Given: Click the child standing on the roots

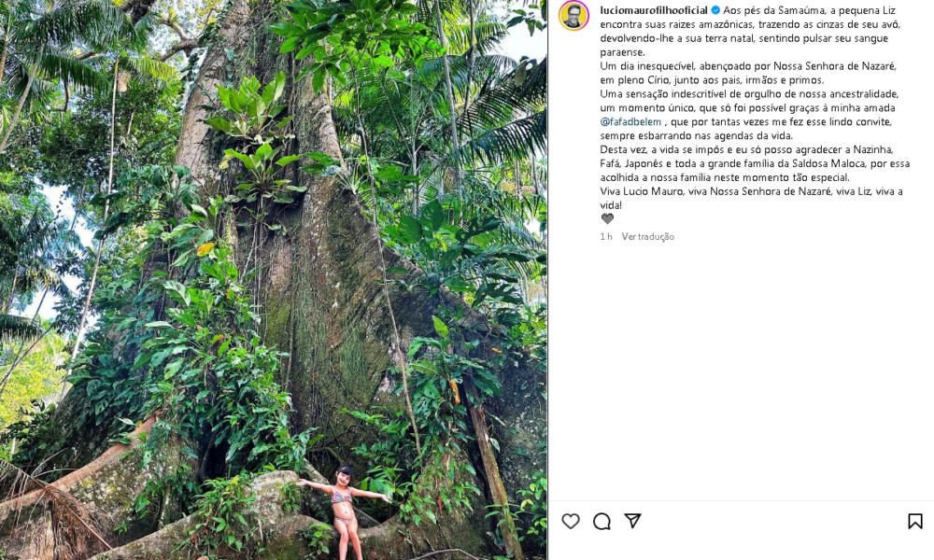Looking at the screenshot, I should [344, 511].
